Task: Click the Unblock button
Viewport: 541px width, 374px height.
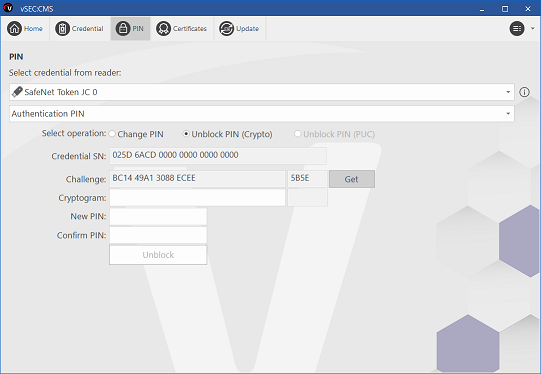Action: tap(158, 255)
